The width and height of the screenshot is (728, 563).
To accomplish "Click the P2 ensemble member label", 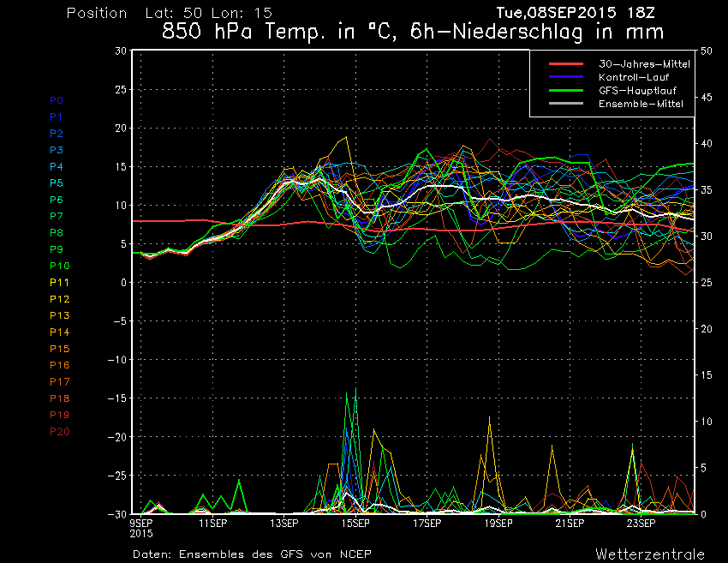I will point(57,134).
